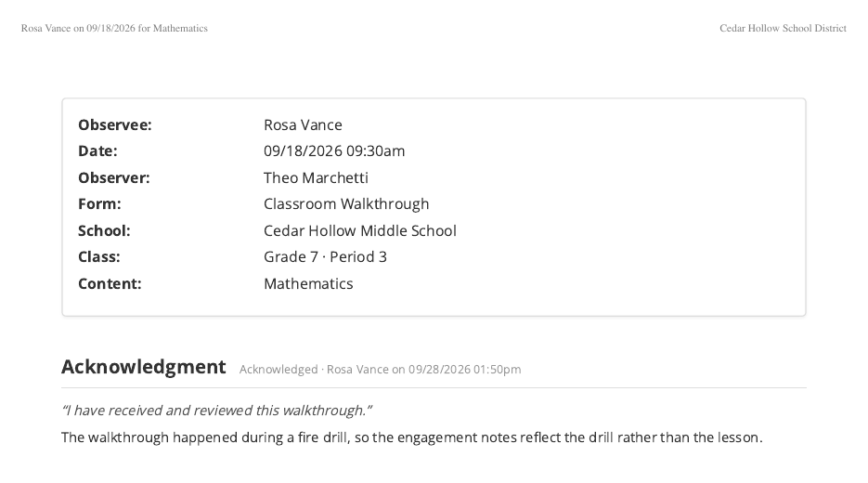The width and height of the screenshot is (868, 483).
Task: Click the date value 09/18/2026 09:30am
Action: point(334,150)
